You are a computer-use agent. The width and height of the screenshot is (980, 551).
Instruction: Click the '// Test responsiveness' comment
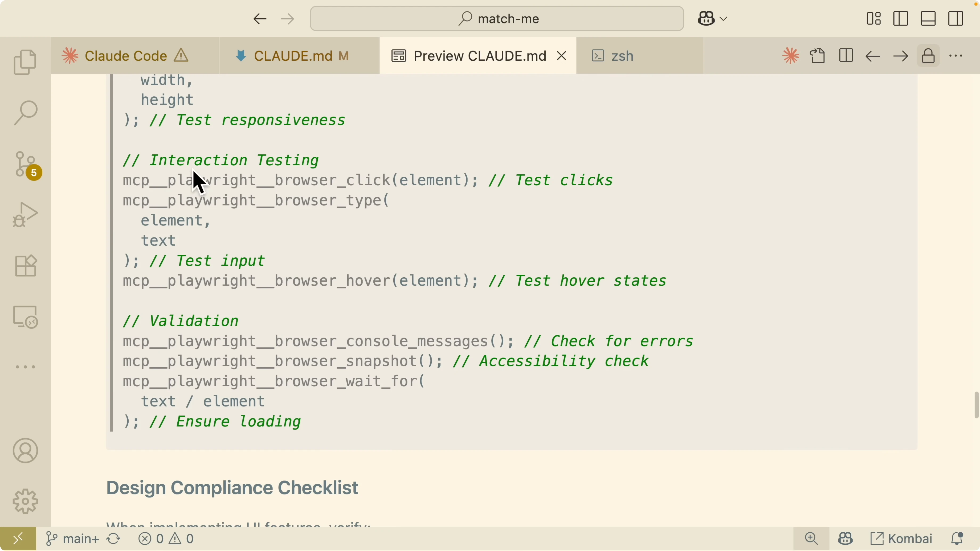[247, 120]
